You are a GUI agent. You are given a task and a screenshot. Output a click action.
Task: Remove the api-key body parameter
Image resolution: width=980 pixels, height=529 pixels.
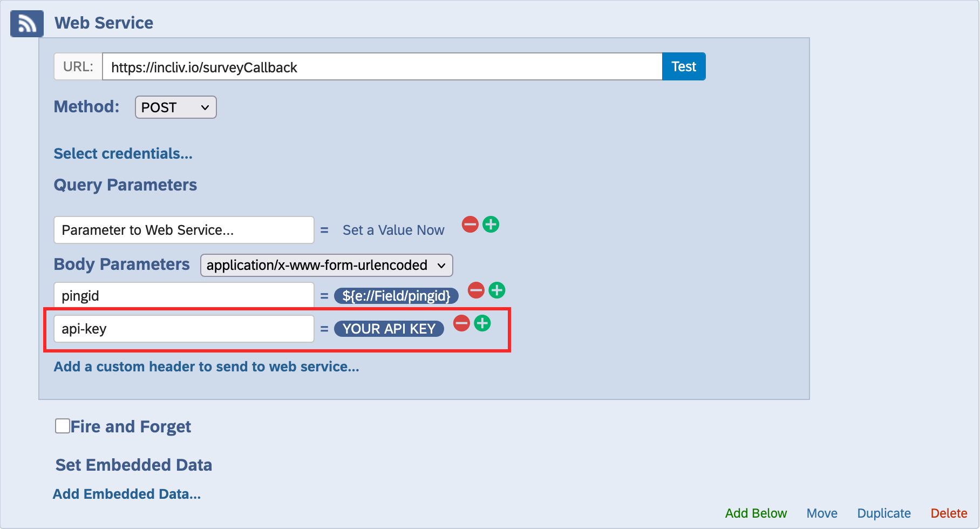[461, 323]
